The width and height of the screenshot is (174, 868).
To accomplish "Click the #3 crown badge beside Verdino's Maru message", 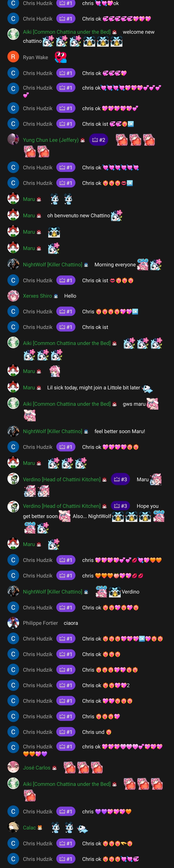I will (x=120, y=479).
